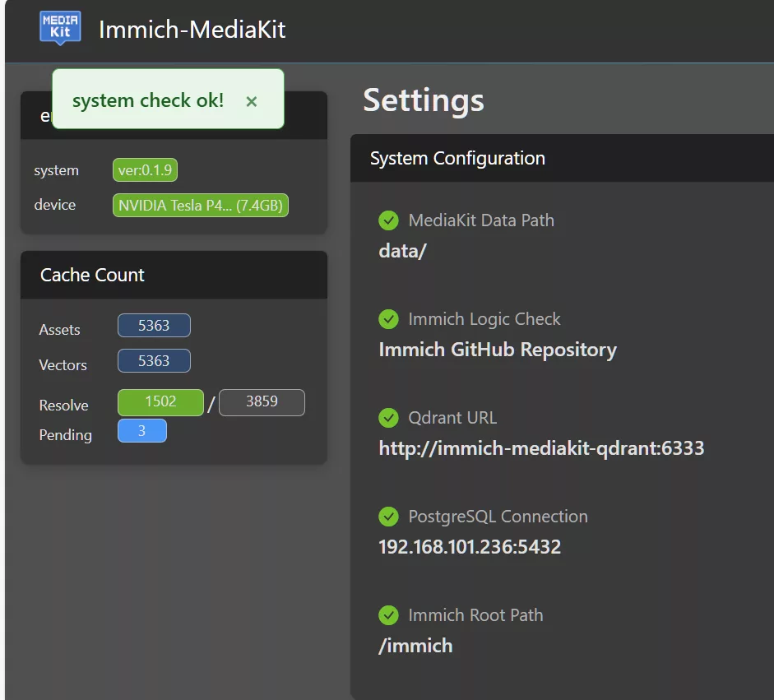The width and height of the screenshot is (774, 700).
Task: Click the blue Pending count badge
Action: pos(141,431)
